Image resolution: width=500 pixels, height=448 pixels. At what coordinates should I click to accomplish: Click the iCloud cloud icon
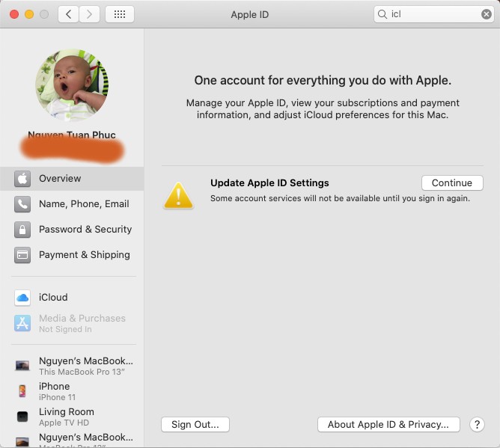tap(22, 298)
